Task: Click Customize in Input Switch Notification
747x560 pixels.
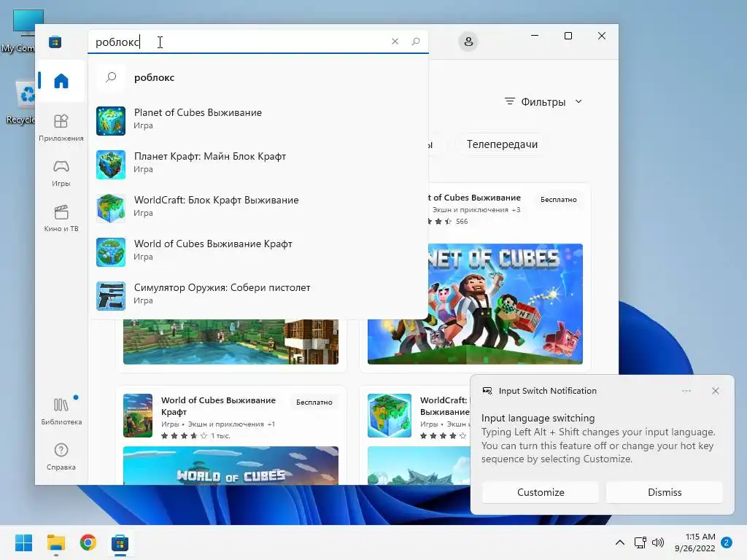Action: (541, 492)
